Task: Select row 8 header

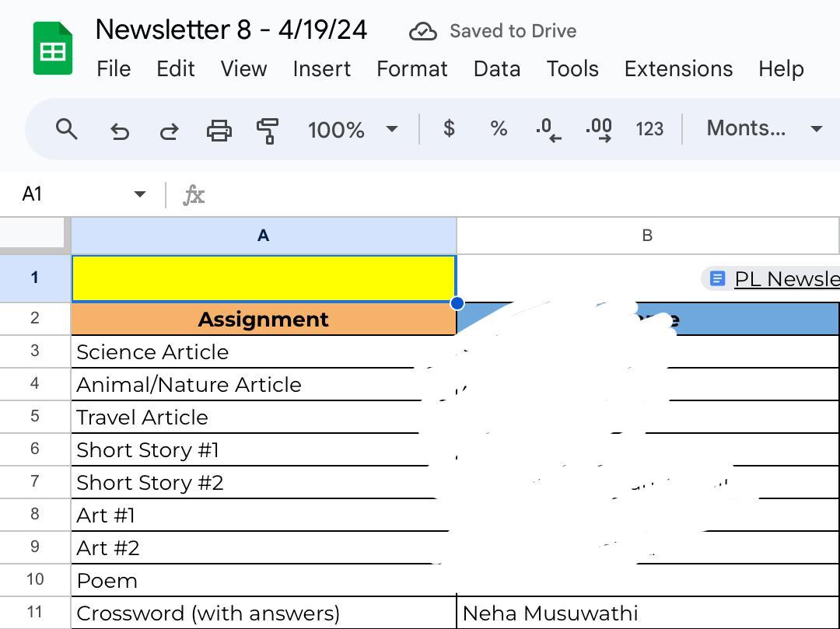Action: [x=35, y=514]
